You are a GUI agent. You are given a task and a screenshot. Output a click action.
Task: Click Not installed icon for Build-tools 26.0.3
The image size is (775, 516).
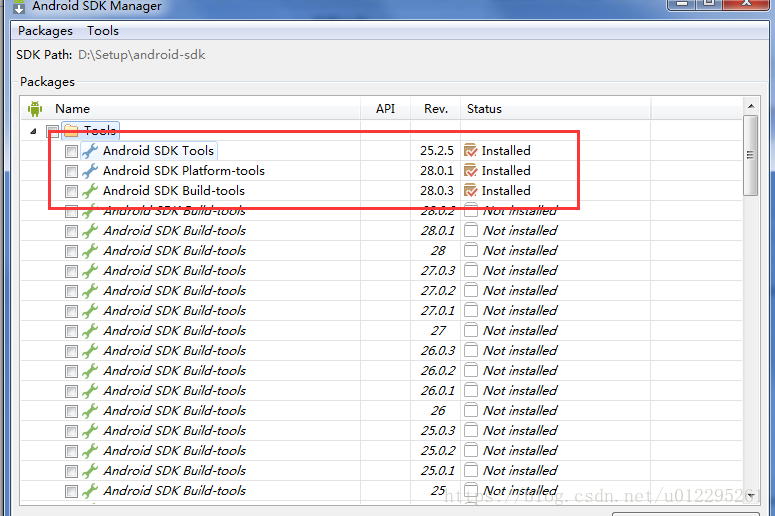pyautogui.click(x=471, y=350)
